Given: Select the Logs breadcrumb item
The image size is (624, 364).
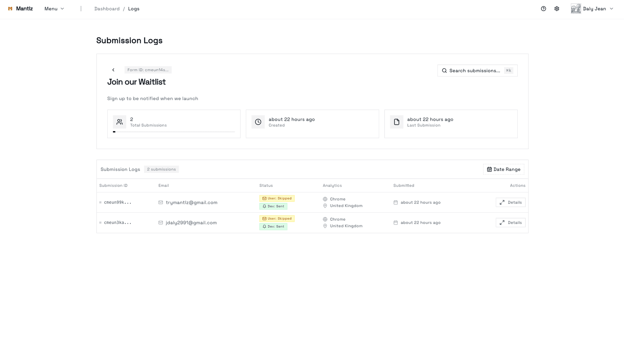Looking at the screenshot, I should pyautogui.click(x=134, y=9).
